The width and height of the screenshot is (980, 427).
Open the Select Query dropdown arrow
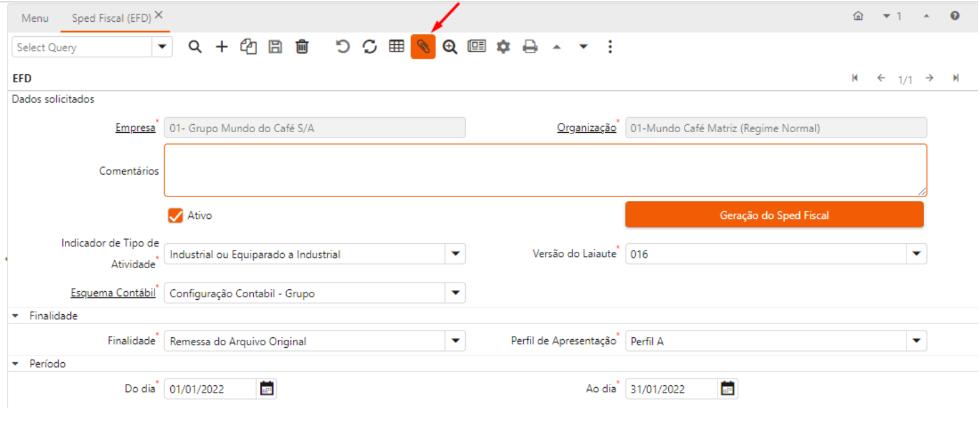pyautogui.click(x=162, y=47)
